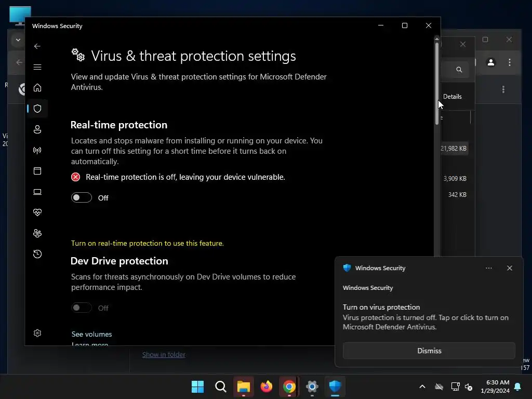Select Virus & threat protection shield icon
The width and height of the screenshot is (532, 399).
pos(37,109)
